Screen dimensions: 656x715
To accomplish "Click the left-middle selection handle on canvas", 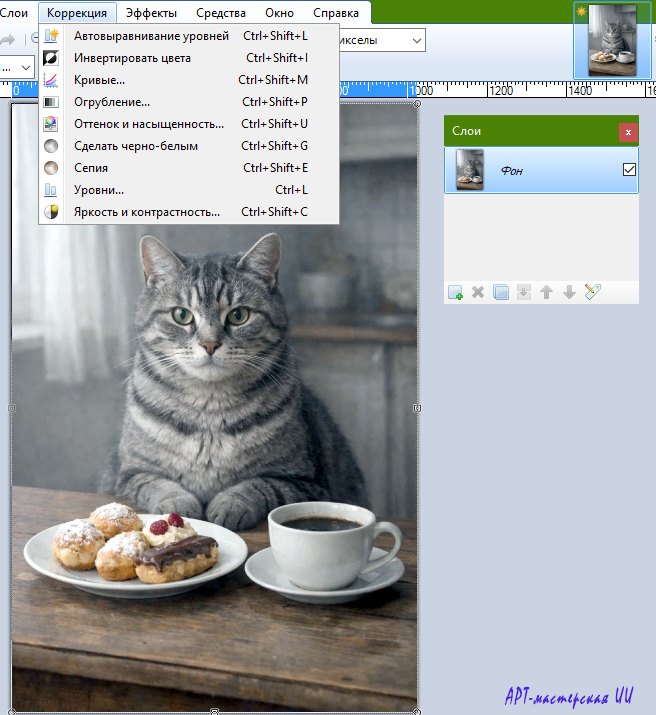I will (12, 408).
